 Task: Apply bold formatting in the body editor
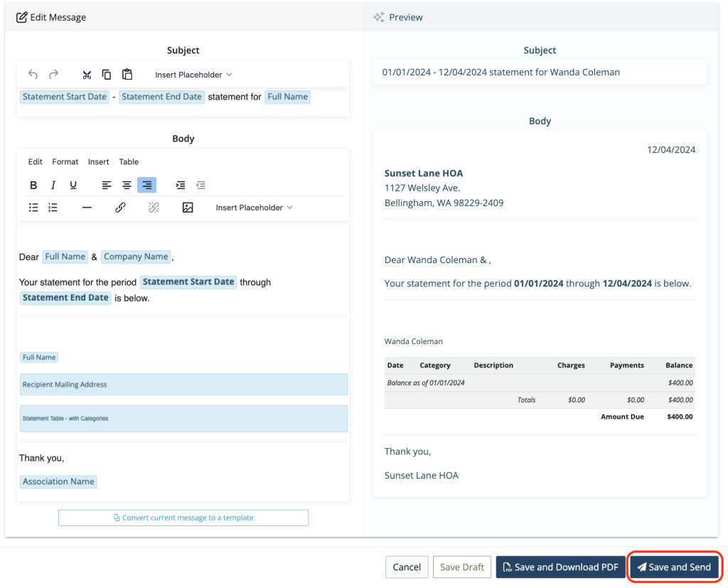click(x=33, y=185)
